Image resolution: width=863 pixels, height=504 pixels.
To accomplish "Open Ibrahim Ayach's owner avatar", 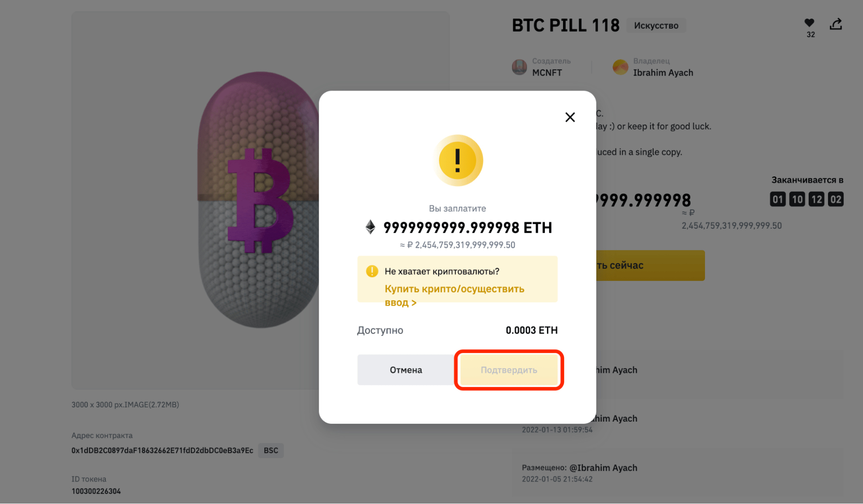I will point(620,67).
